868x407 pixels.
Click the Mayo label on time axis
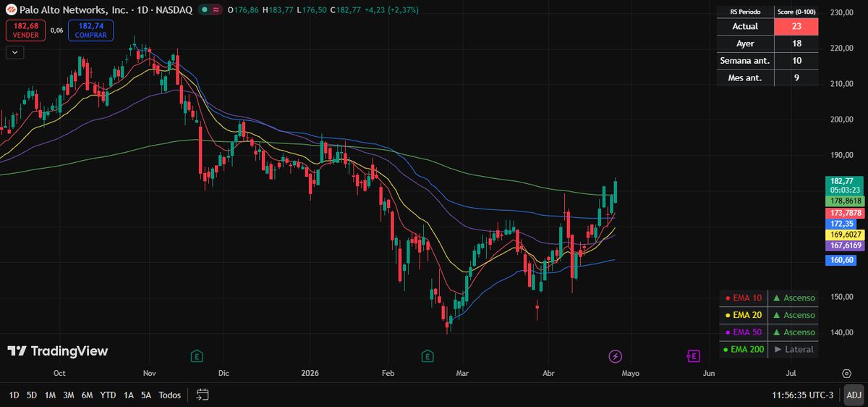(x=630, y=374)
